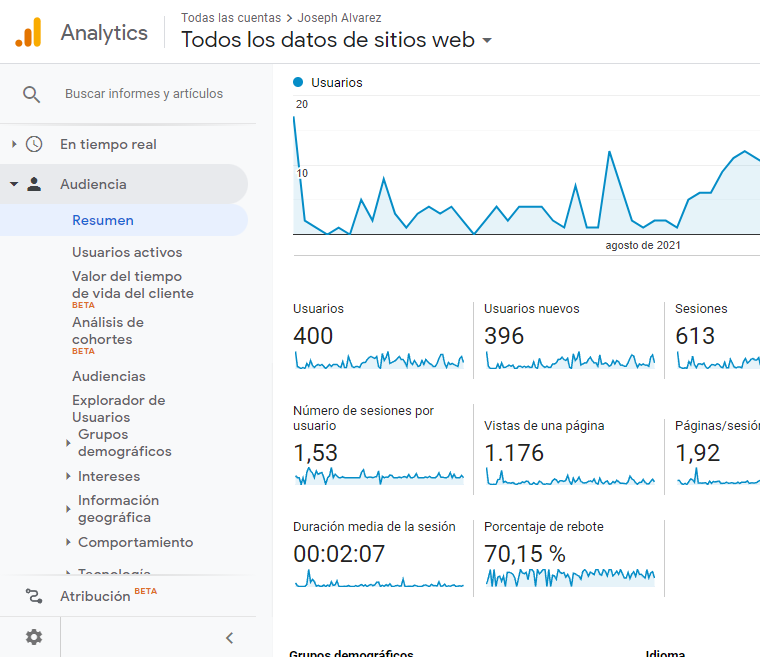This screenshot has height=657, width=760.
Task: Click the Duración media de la sesión sparkline
Action: (x=379, y=578)
